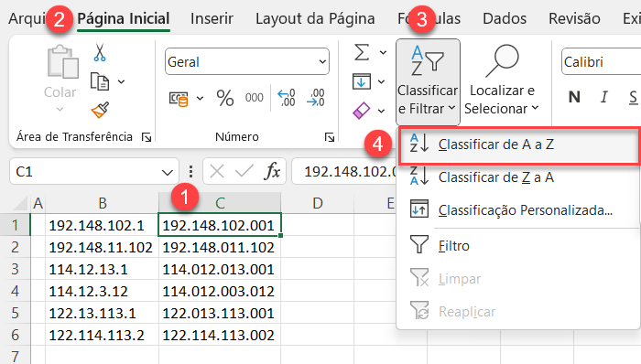Select the Filtro menu option
641x364 pixels.
click(x=517, y=246)
